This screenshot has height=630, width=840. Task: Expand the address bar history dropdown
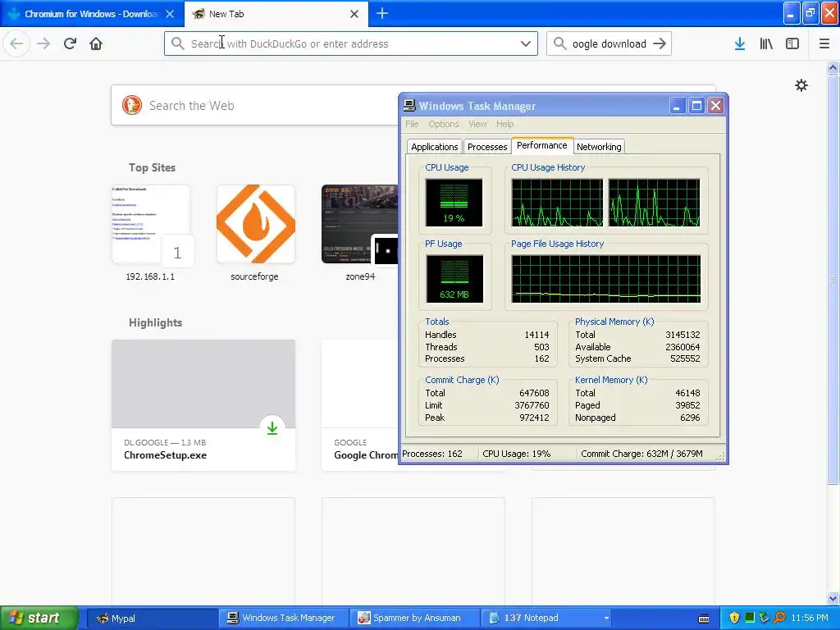(526, 43)
